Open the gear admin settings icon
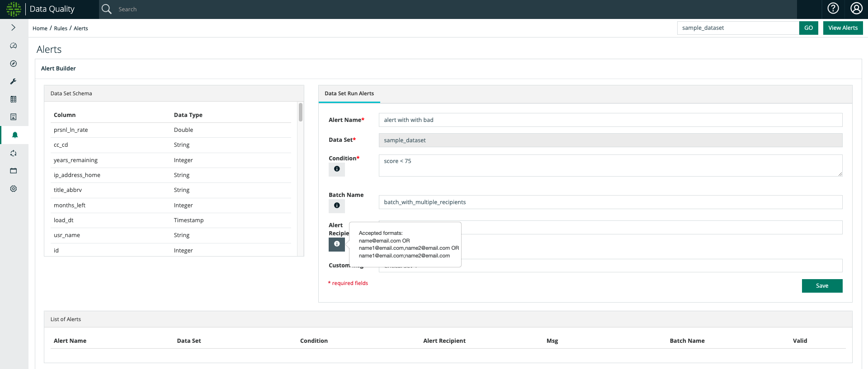Image resolution: width=868 pixels, height=369 pixels. click(14, 189)
